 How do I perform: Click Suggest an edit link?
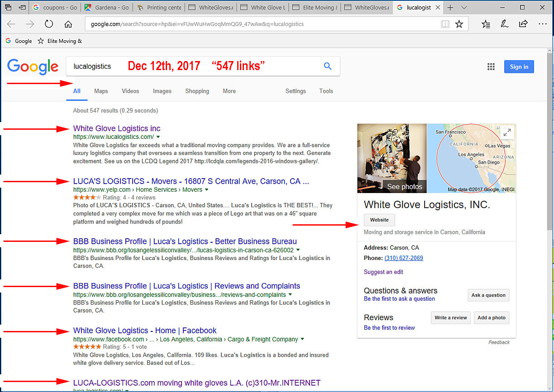pos(383,272)
